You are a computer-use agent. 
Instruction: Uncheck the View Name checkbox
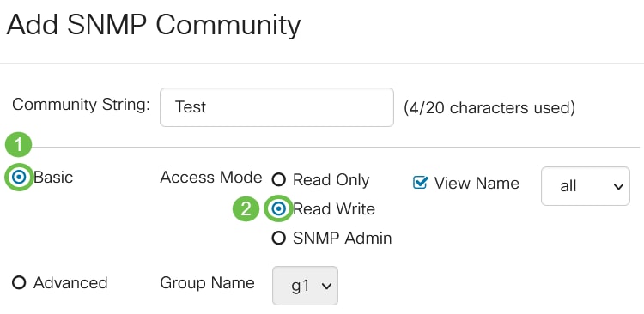coord(420,183)
